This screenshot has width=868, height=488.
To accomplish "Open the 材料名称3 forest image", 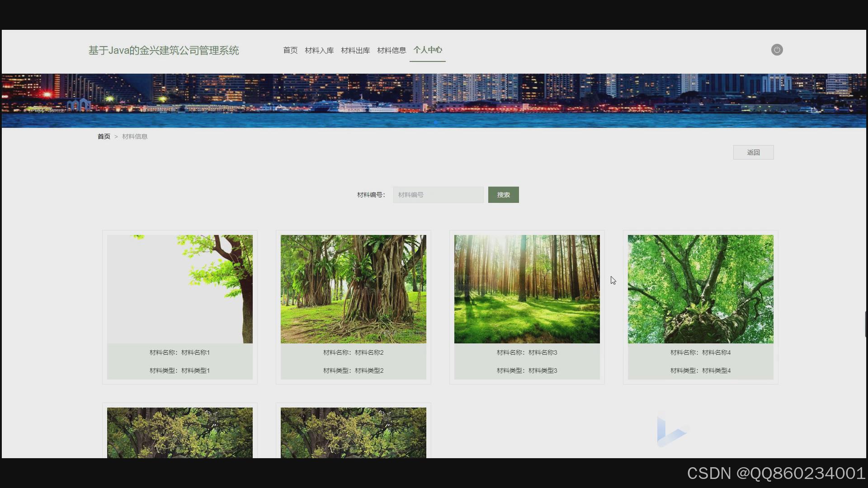I will click(527, 289).
